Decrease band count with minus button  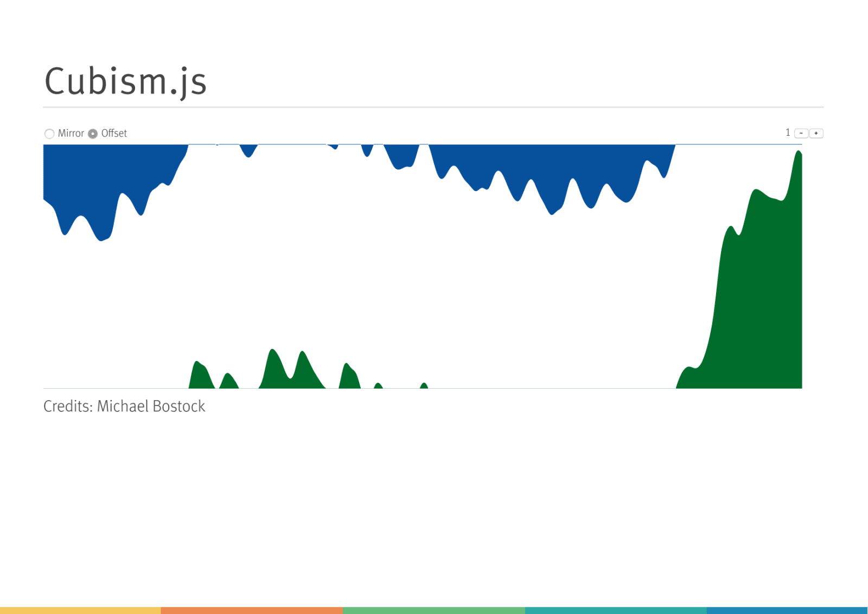point(801,133)
